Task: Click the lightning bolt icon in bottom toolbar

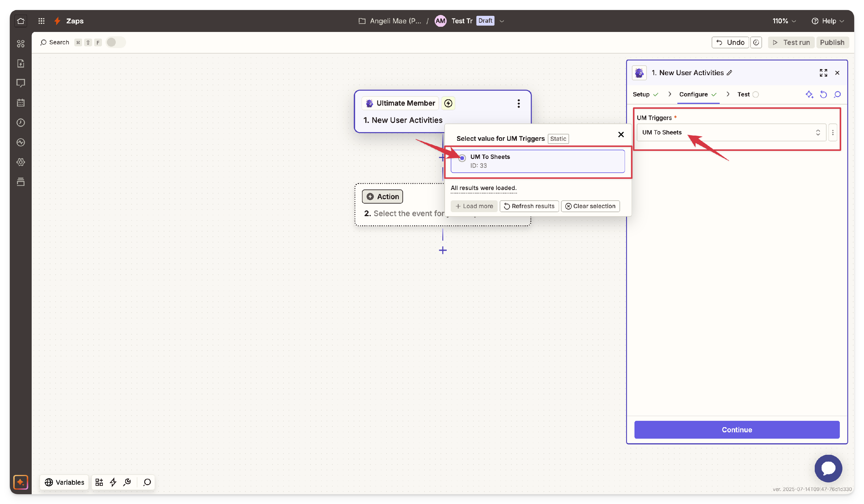Action: 113,482
